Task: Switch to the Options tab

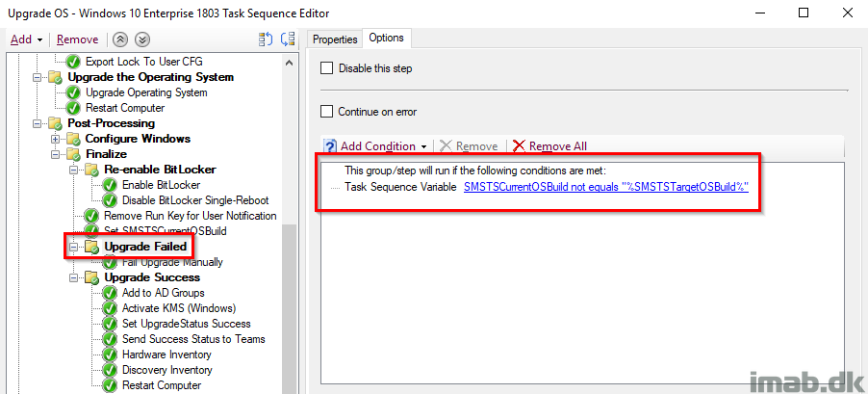Action: point(387,38)
